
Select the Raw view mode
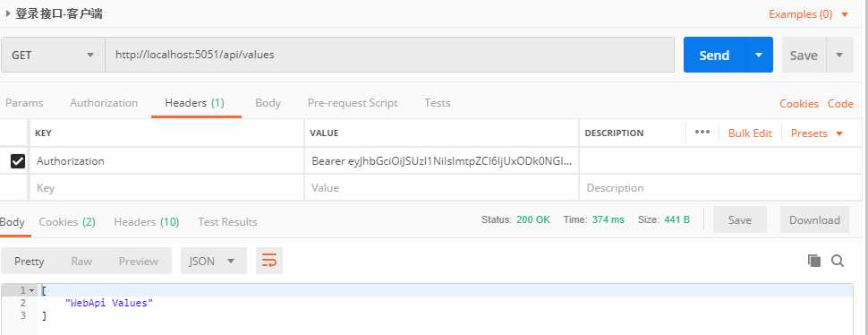[81, 261]
